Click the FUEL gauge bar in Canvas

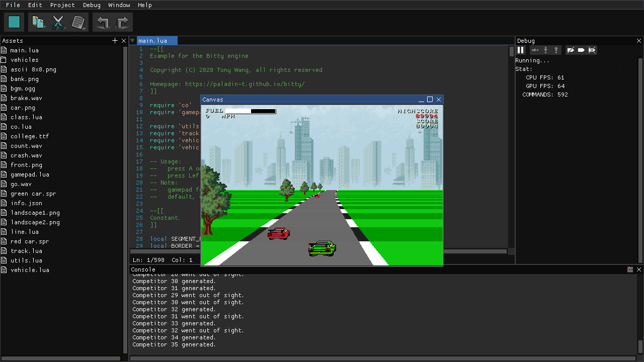point(252,111)
